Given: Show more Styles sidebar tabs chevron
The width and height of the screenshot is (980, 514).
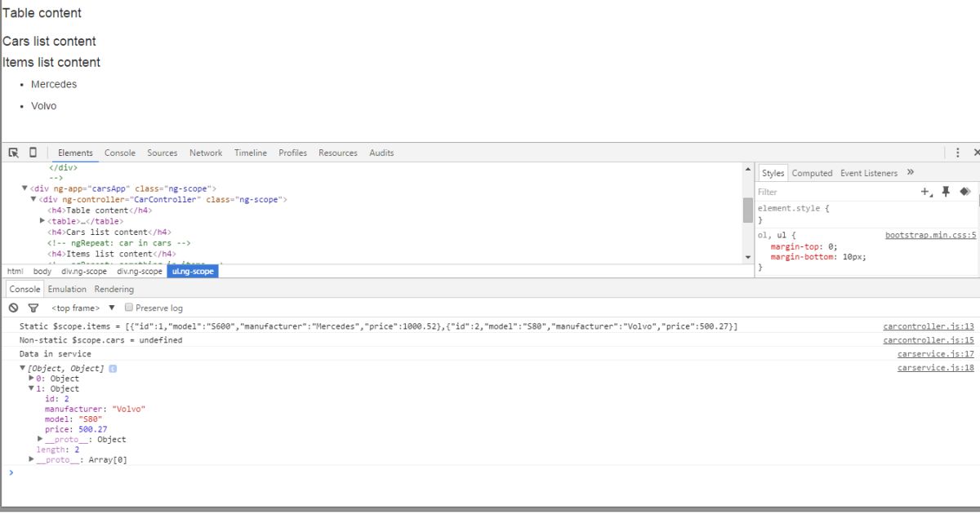Looking at the screenshot, I should click(x=911, y=172).
